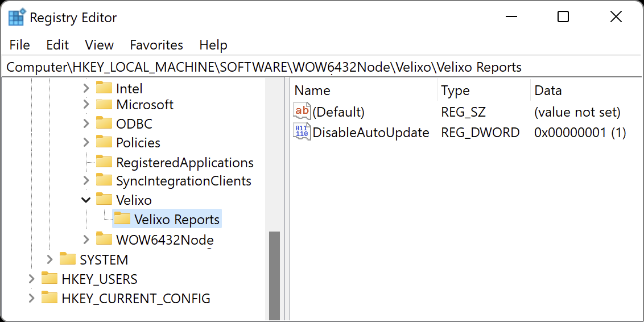
Task: Open the Favorites menu
Action: 156,45
